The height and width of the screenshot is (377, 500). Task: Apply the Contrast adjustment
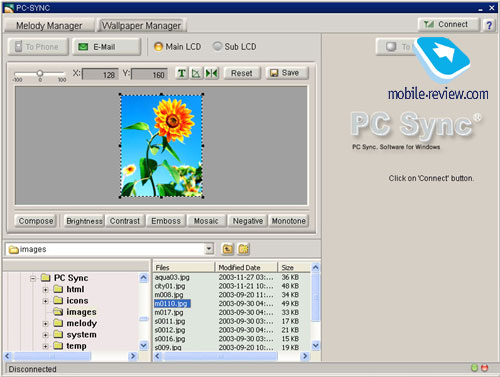125,221
